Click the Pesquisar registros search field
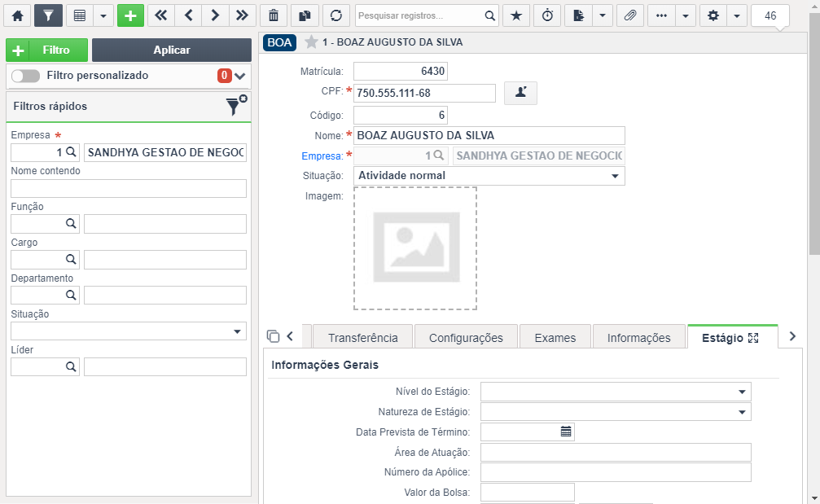Screen dimensions: 820x504 [419, 15]
